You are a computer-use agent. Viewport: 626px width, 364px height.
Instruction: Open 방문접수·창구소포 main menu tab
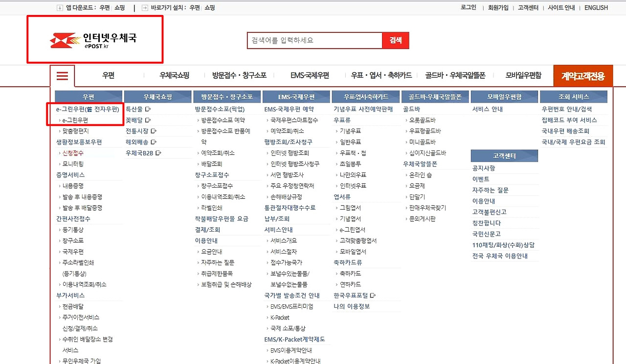click(239, 76)
